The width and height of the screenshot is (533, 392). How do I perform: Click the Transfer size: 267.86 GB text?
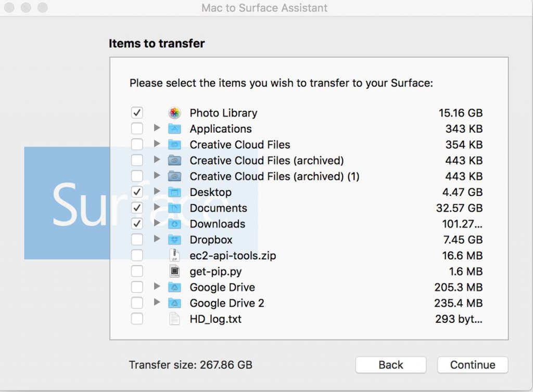pos(191,365)
